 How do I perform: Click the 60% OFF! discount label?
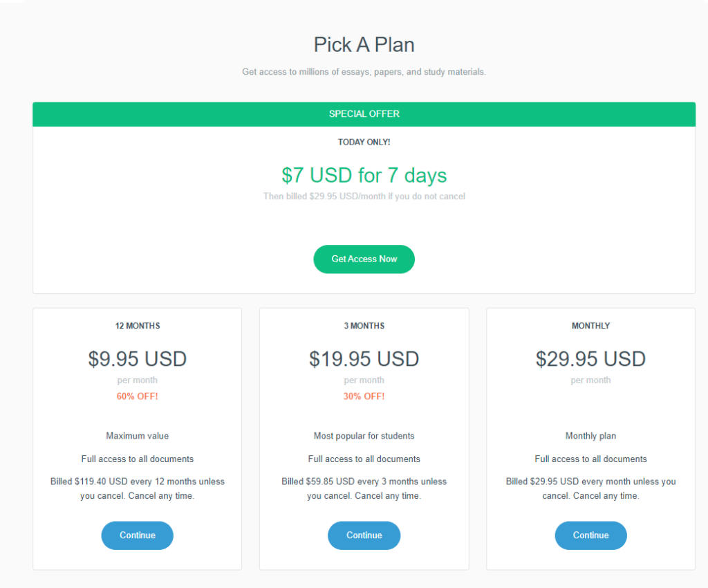(137, 396)
